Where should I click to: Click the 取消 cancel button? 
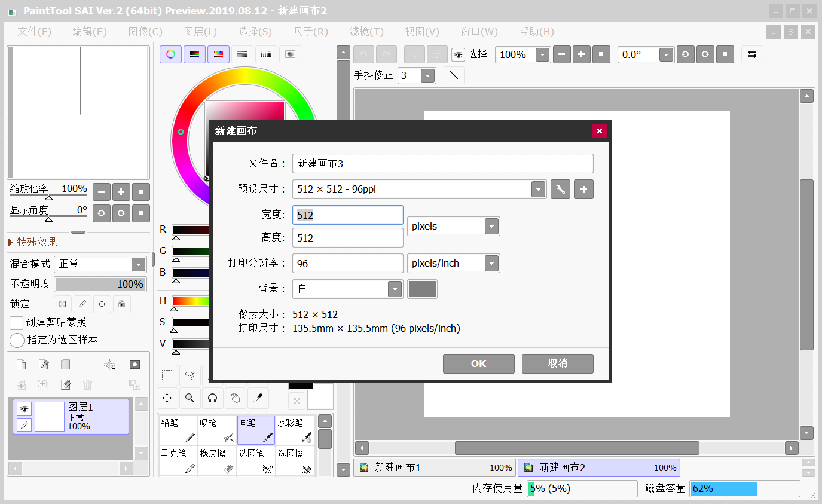click(558, 364)
